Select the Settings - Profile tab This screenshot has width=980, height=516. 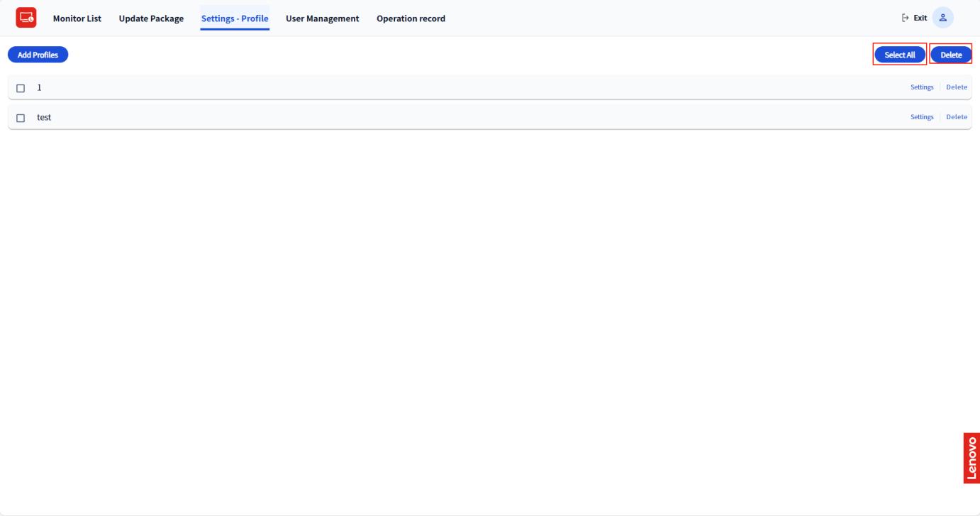pos(235,18)
